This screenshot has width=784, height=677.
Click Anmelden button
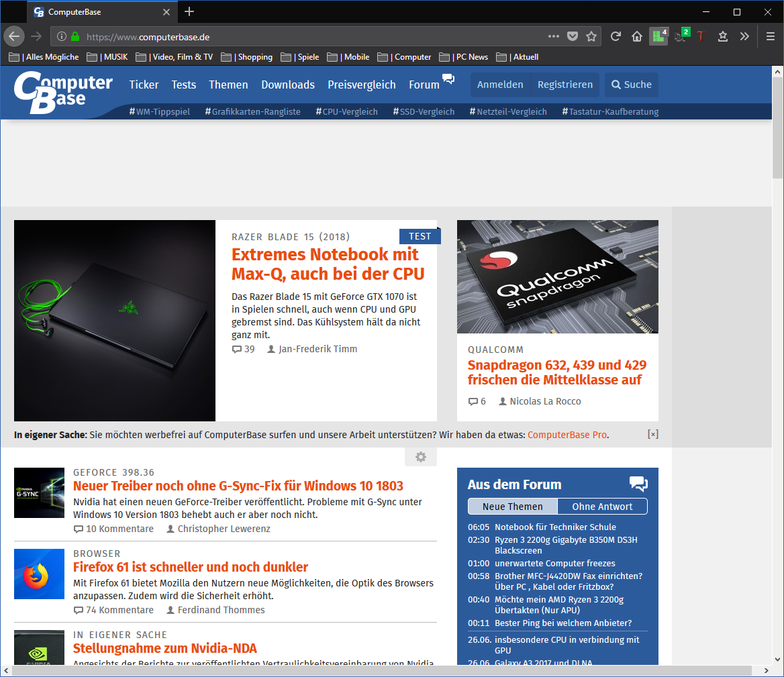coord(500,85)
